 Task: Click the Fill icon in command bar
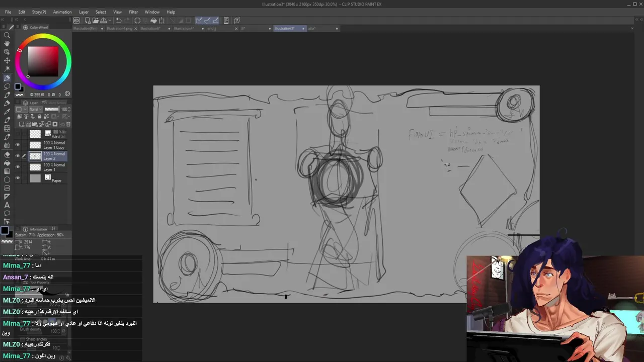tap(153, 21)
